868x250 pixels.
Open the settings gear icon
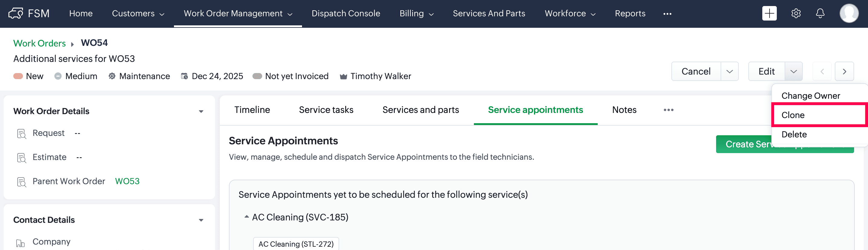pos(796,14)
